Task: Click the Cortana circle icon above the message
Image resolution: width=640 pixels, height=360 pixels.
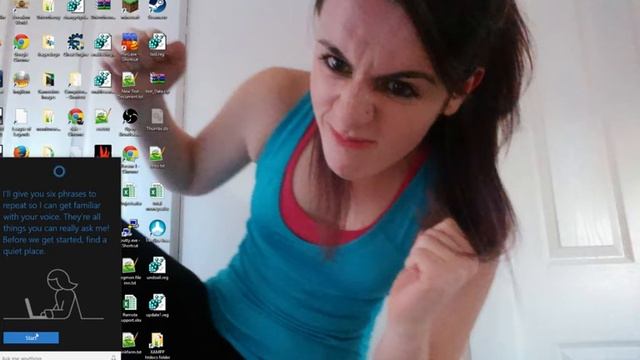Action: pos(59,171)
